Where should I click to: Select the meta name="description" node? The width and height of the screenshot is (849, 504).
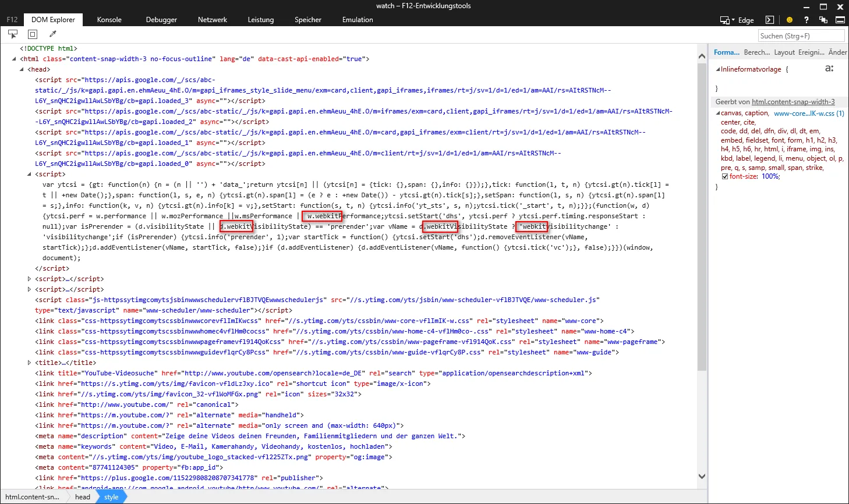click(x=250, y=436)
